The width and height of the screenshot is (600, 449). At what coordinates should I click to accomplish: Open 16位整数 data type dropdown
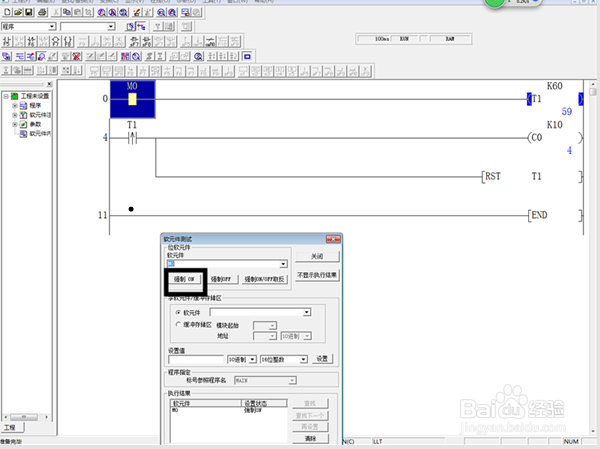(x=303, y=359)
